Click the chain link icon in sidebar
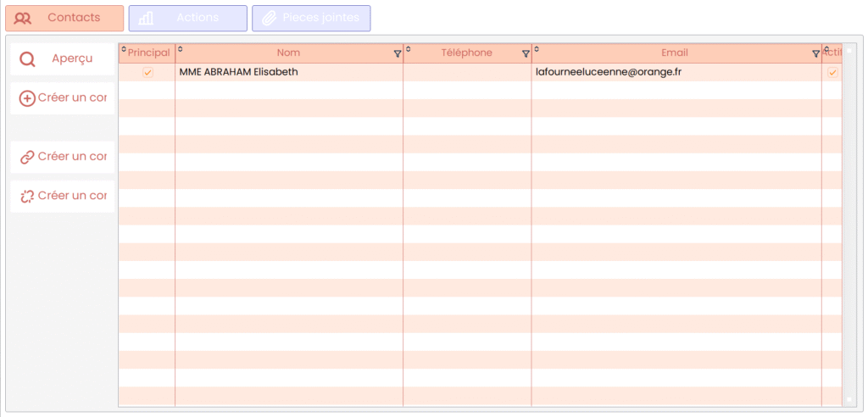The width and height of the screenshot is (868, 417). click(27, 157)
